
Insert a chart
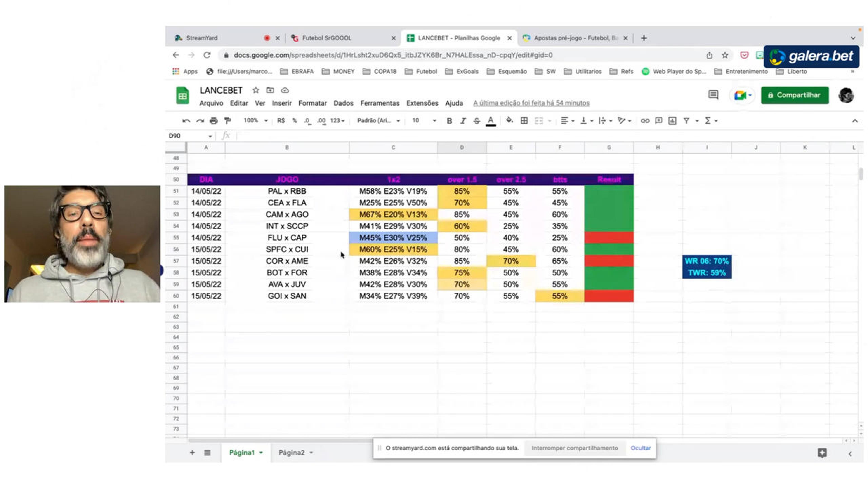click(672, 121)
